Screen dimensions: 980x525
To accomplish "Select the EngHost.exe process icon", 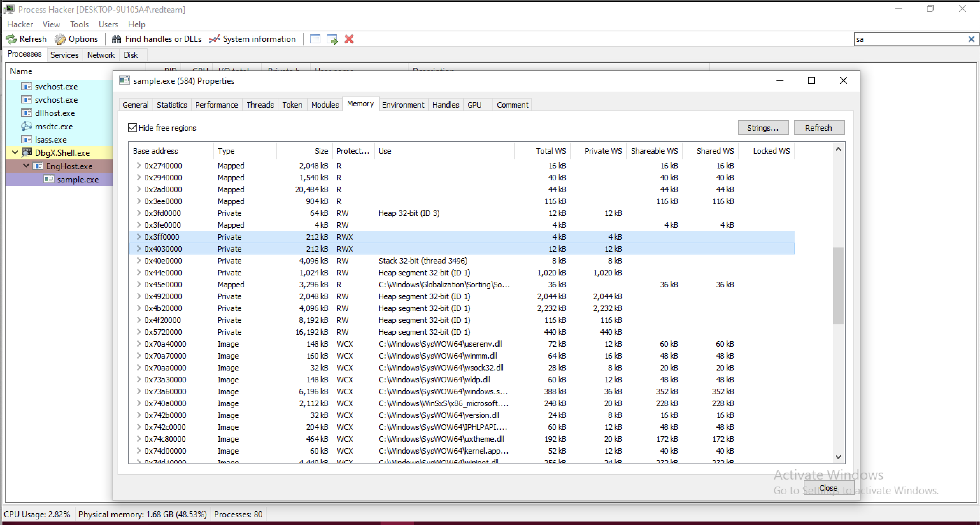I will point(38,166).
